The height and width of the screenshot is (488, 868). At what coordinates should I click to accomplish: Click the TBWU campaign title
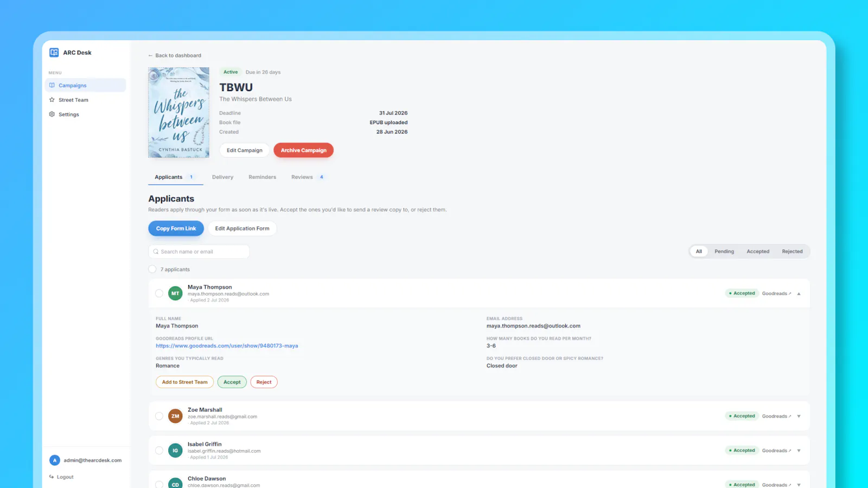click(x=236, y=87)
